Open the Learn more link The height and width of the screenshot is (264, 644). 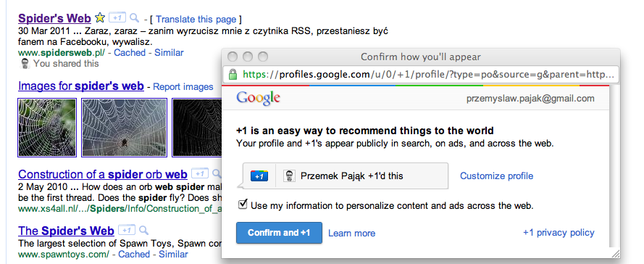click(351, 233)
